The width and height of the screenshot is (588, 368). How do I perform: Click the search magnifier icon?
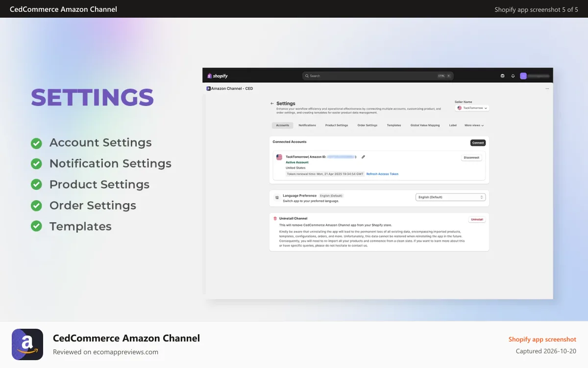307,76
